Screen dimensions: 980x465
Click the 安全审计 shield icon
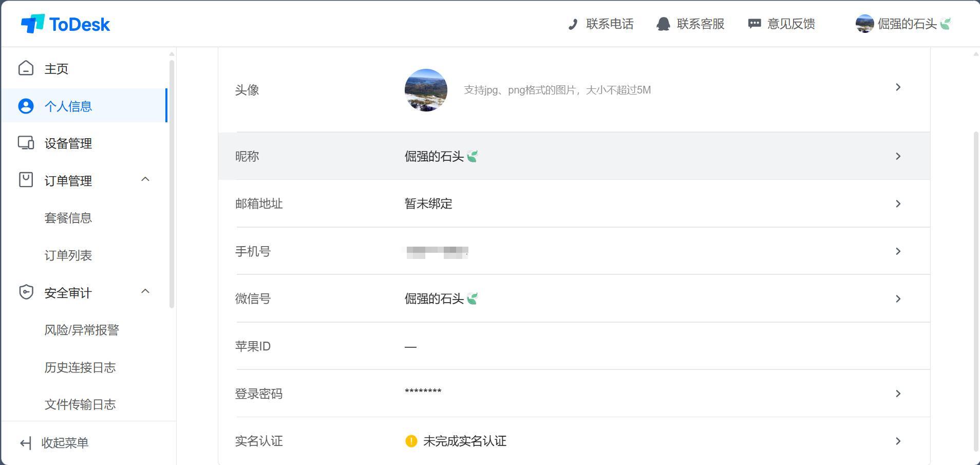26,292
